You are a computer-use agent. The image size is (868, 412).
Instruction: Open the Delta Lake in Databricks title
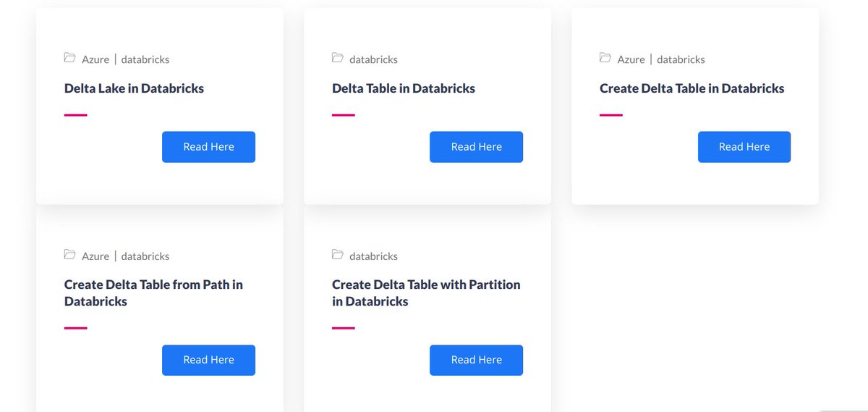tap(134, 88)
